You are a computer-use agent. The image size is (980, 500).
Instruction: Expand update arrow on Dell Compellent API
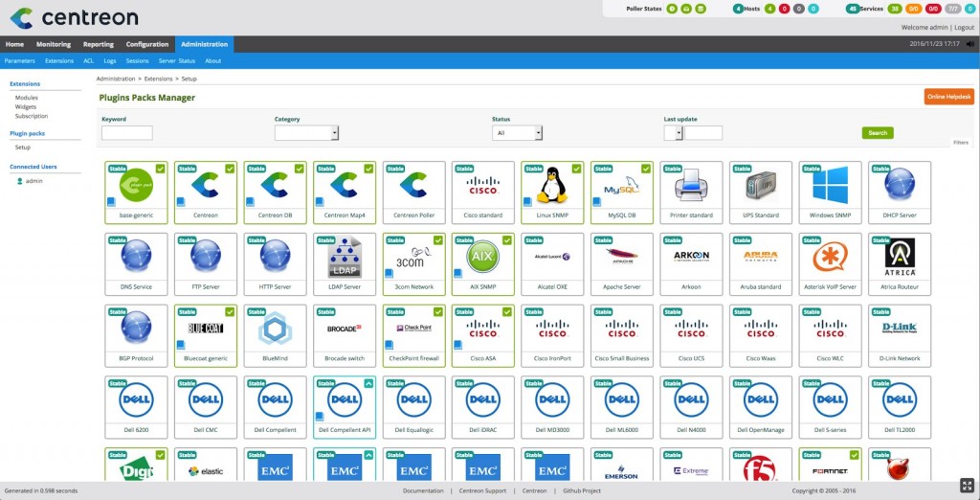[x=368, y=383]
